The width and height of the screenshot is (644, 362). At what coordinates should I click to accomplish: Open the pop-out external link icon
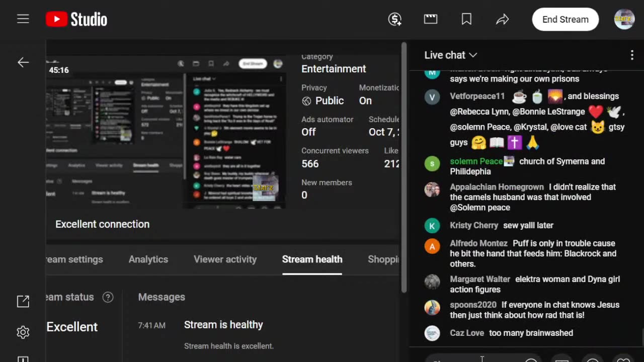pos(23,301)
